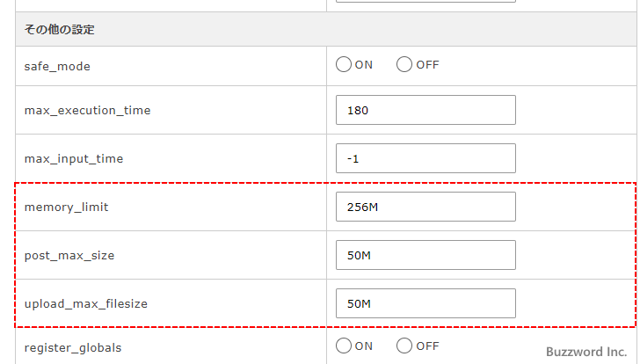Viewport: 640px width, 364px height.
Task: Select OFF for register_globals
Action: pos(404,346)
